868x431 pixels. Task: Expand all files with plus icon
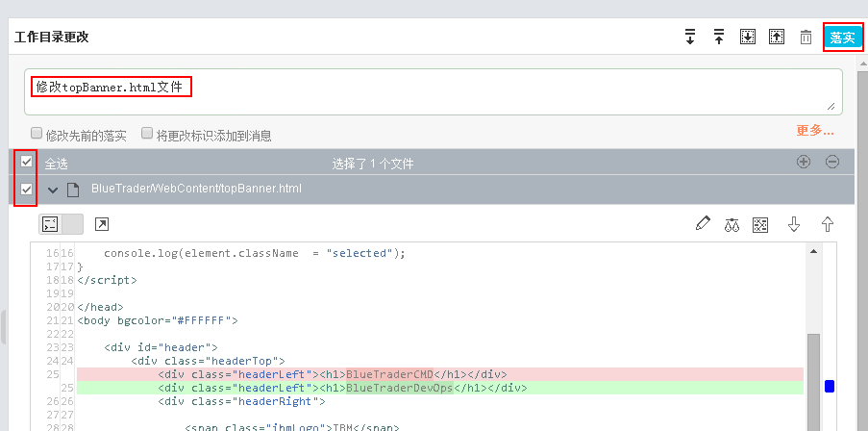click(804, 163)
